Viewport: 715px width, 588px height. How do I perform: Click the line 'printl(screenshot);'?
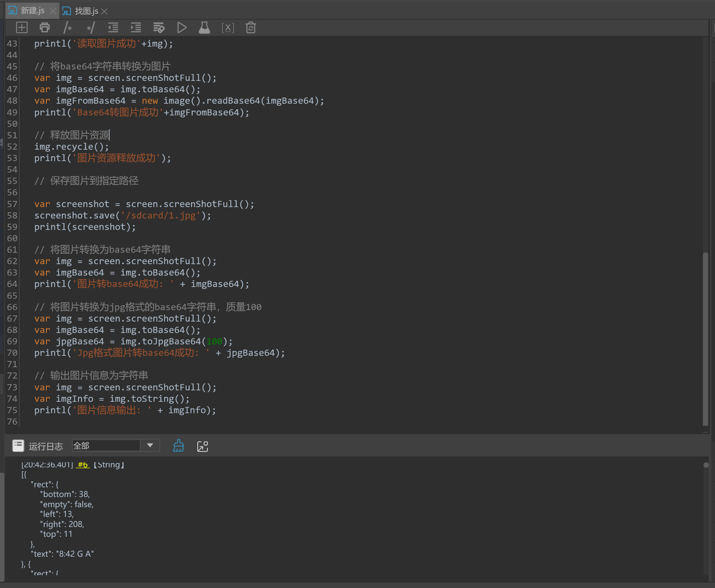(85, 227)
